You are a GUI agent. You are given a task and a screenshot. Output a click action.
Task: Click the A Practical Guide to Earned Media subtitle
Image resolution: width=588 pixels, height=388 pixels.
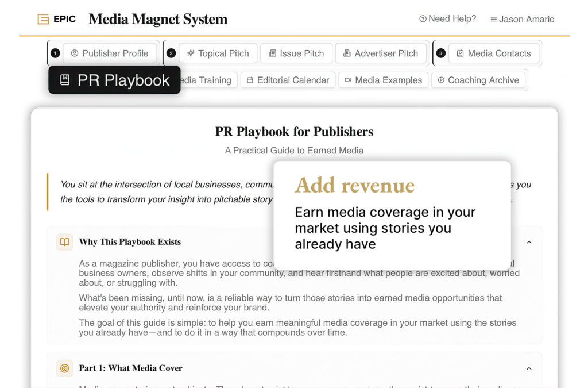pyautogui.click(x=294, y=151)
